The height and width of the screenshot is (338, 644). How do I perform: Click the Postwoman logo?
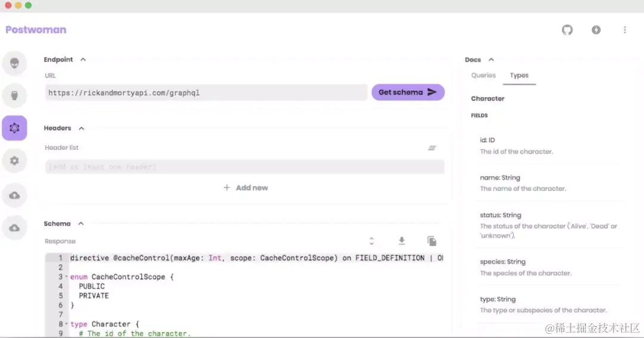pos(36,30)
